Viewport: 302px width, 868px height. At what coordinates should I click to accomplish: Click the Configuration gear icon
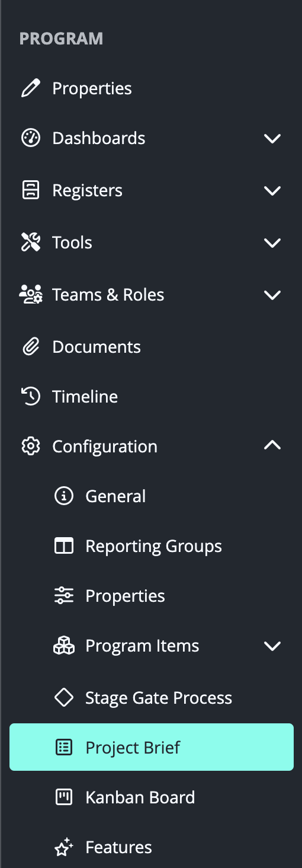[30, 446]
